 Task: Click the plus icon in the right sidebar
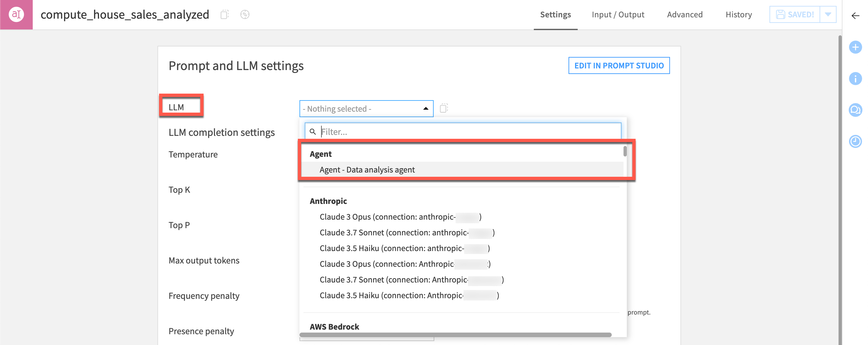click(x=856, y=47)
